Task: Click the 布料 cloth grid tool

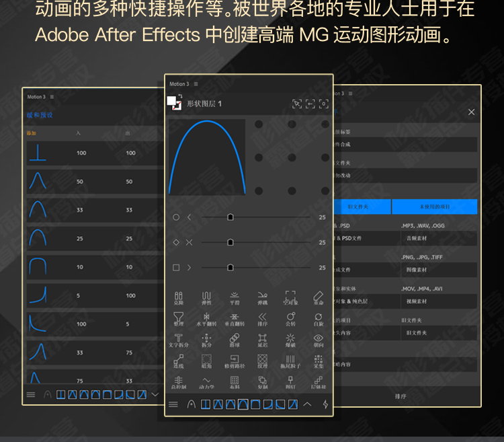Action: pos(235,383)
